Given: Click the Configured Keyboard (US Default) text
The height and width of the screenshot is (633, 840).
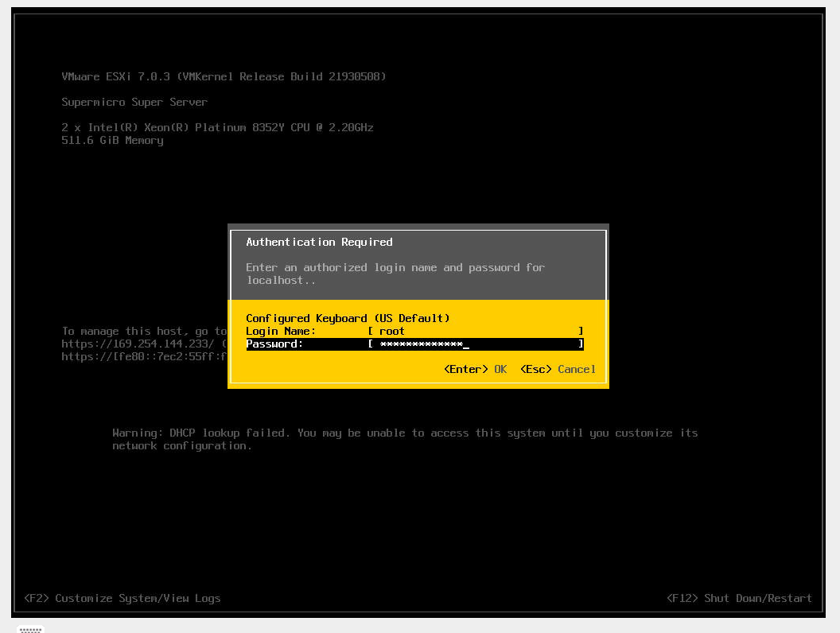Looking at the screenshot, I should click(x=348, y=318).
